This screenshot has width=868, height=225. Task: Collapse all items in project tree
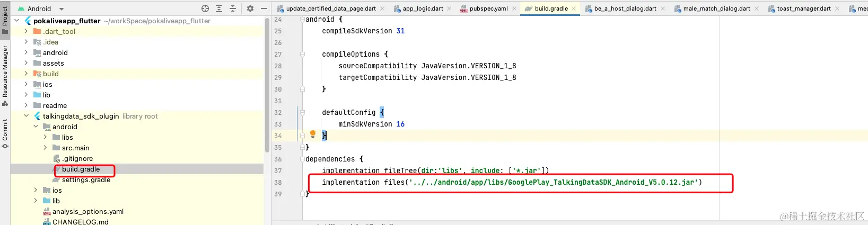tap(233, 8)
